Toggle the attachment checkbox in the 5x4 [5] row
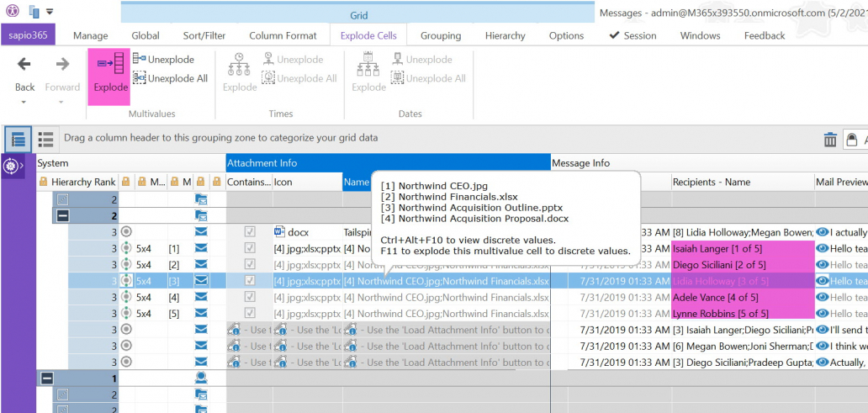The width and height of the screenshot is (868, 413). coord(250,314)
